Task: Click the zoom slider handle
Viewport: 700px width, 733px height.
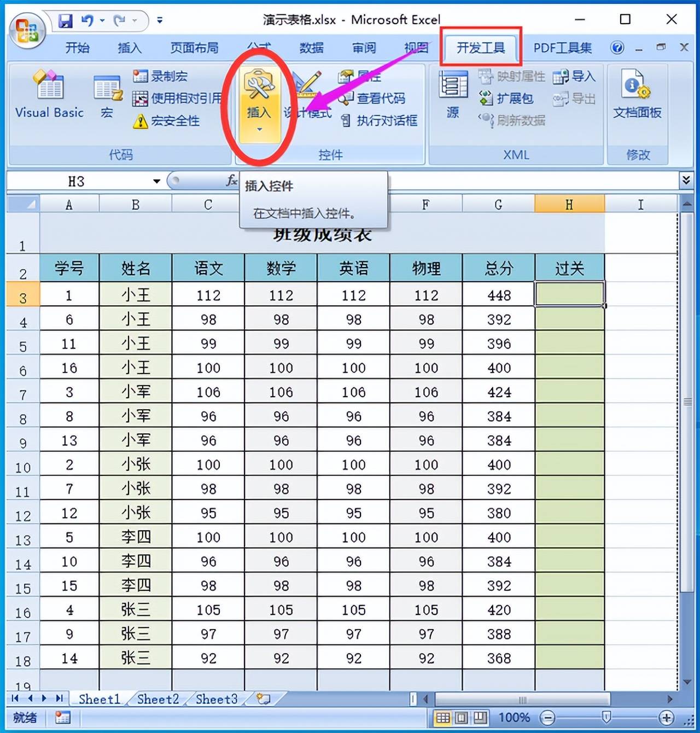Action: pyautogui.click(x=606, y=717)
